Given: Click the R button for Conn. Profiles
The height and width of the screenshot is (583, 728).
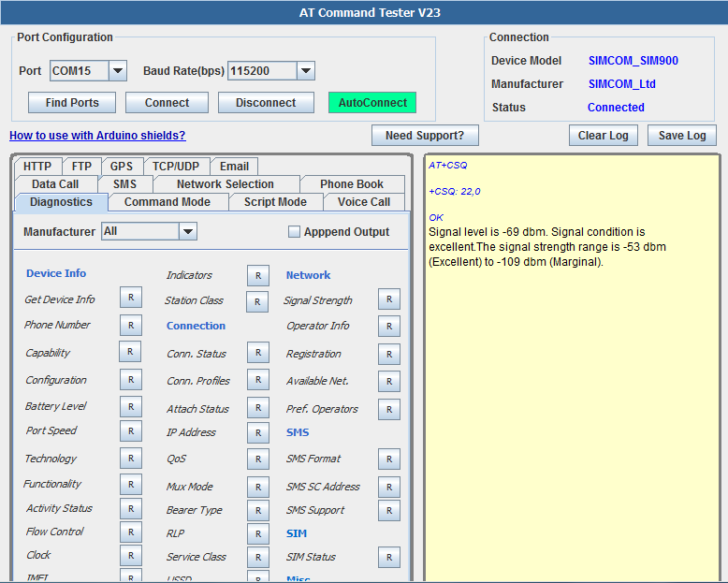Looking at the screenshot, I should tap(258, 380).
